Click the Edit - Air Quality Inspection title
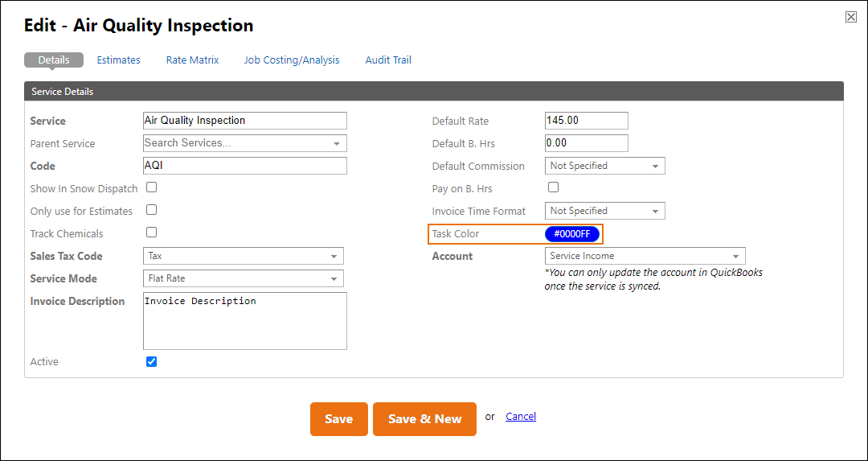868x461 pixels. (139, 26)
